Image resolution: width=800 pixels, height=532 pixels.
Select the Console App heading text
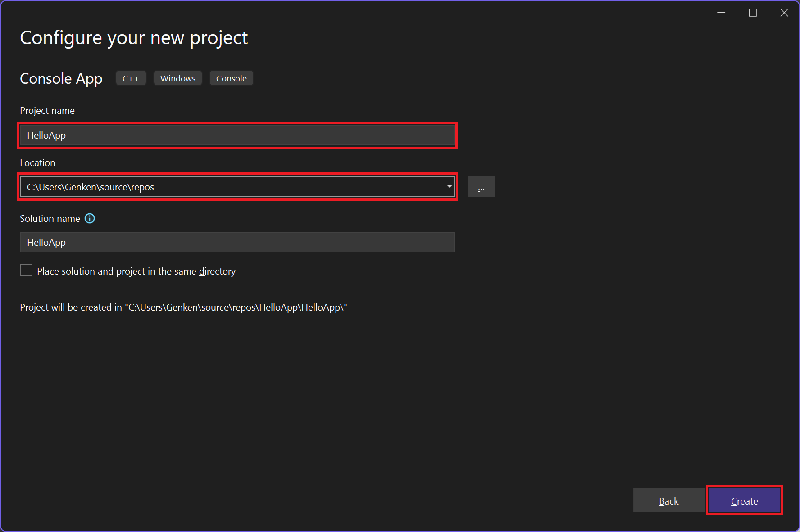pos(61,78)
